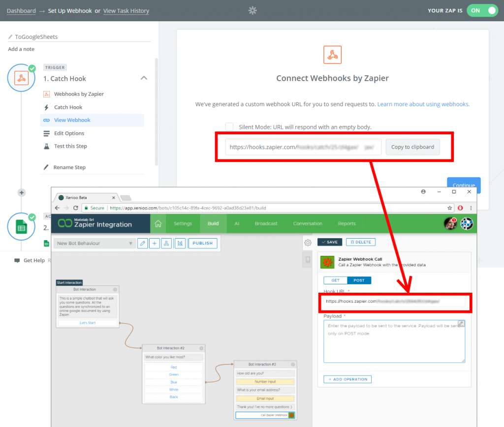Click gear icon on Bot Interaction #3 node
Viewport: 504px width, 427px height.
tap(293, 365)
